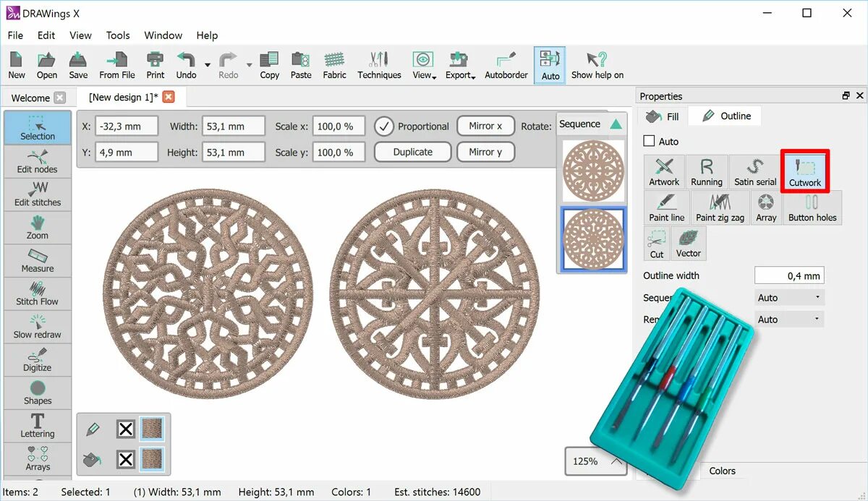Set outline type to Artwork
868x501 pixels.
(664, 173)
